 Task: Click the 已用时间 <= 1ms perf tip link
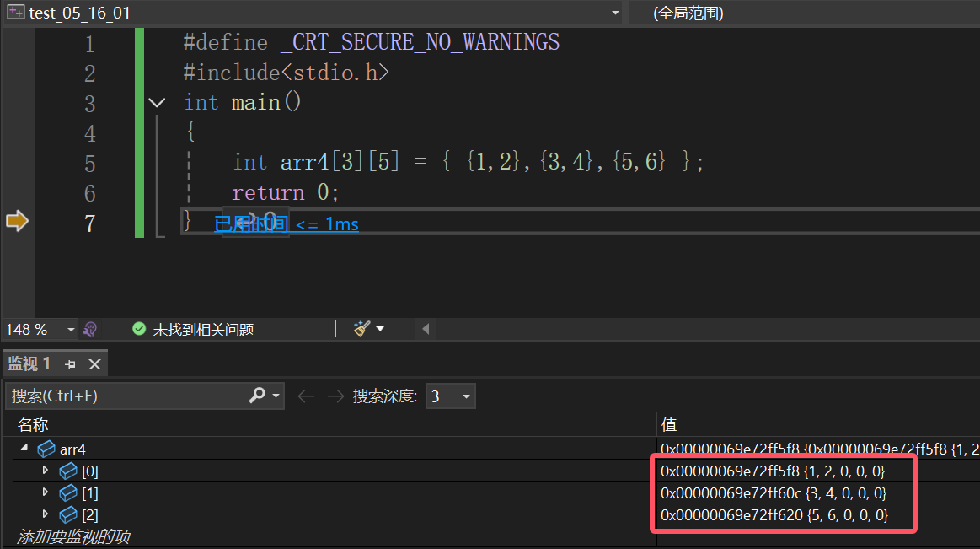click(x=287, y=223)
